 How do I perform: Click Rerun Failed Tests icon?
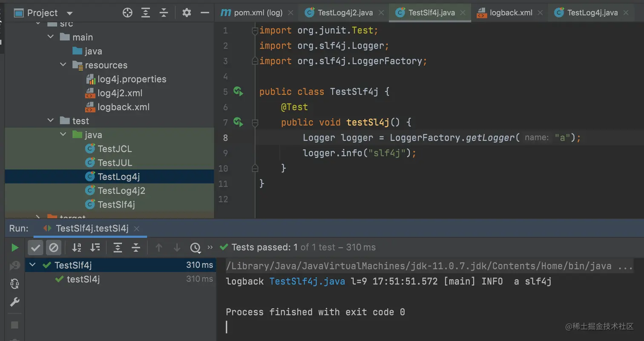click(15, 266)
